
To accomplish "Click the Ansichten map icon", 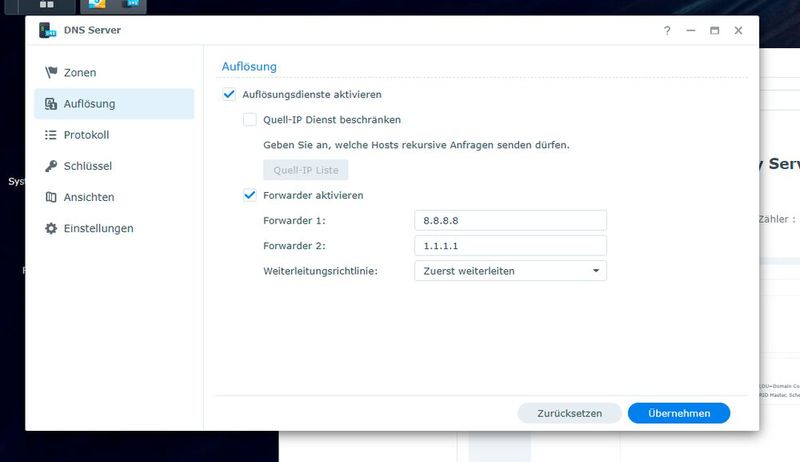I will 51,197.
